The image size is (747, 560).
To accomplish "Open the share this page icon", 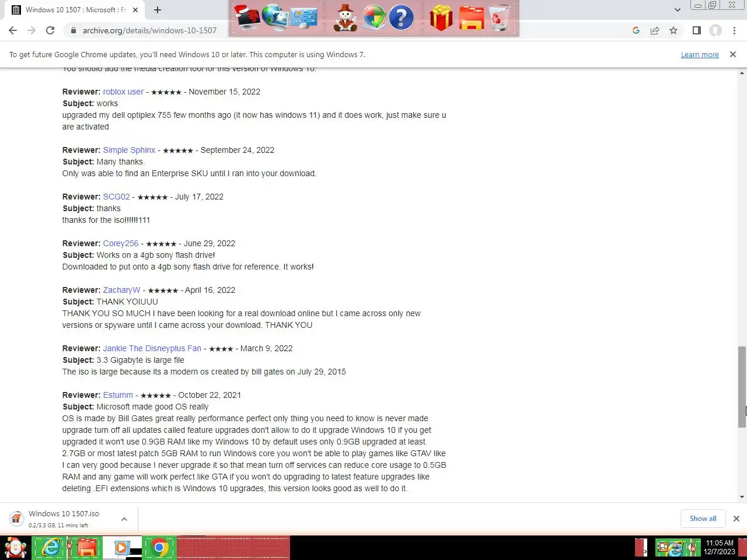I will 655,30.
